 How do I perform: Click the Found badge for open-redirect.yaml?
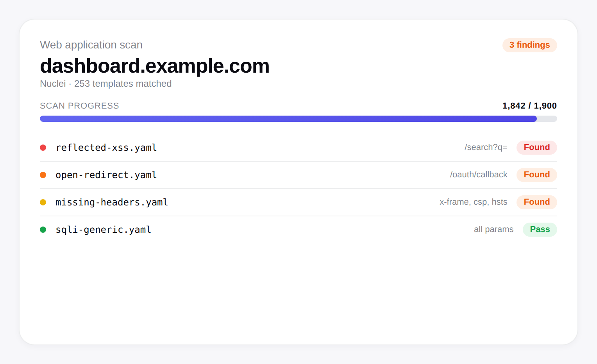click(536, 175)
